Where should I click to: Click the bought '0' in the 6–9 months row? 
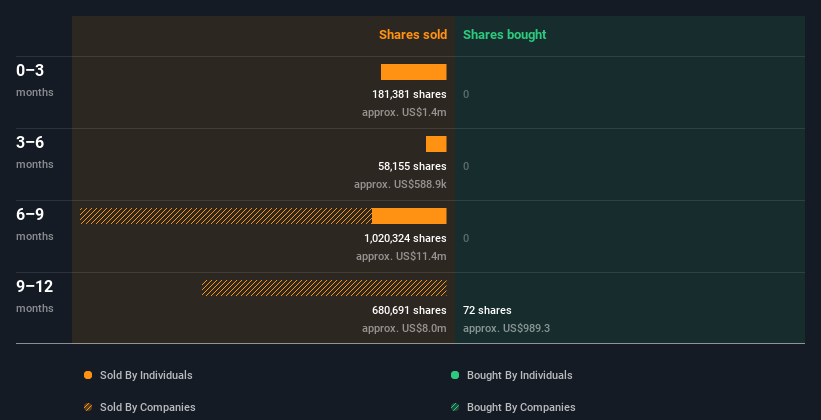pos(466,238)
